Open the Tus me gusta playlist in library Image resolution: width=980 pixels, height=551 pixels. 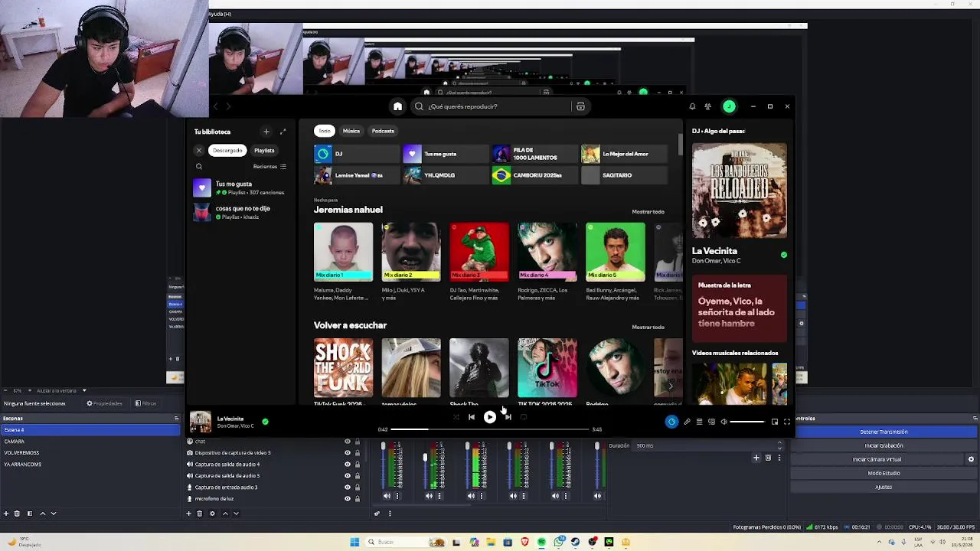point(241,187)
